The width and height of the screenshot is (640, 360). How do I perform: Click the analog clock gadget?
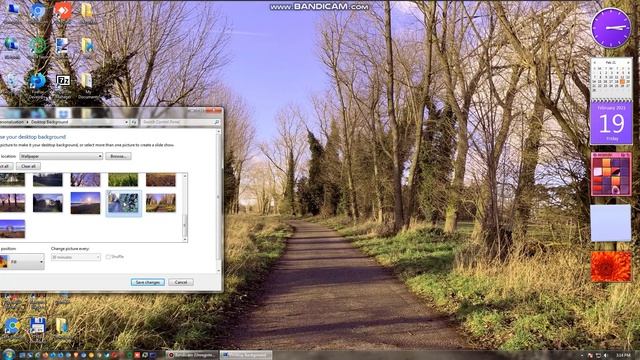coord(611,28)
